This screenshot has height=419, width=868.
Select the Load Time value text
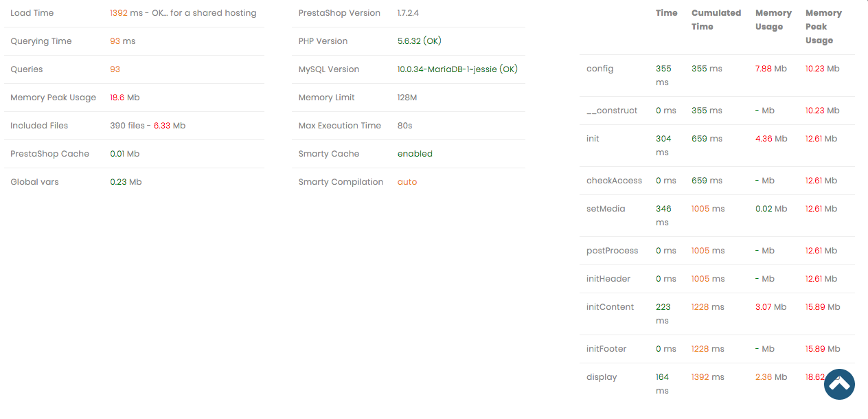click(183, 13)
